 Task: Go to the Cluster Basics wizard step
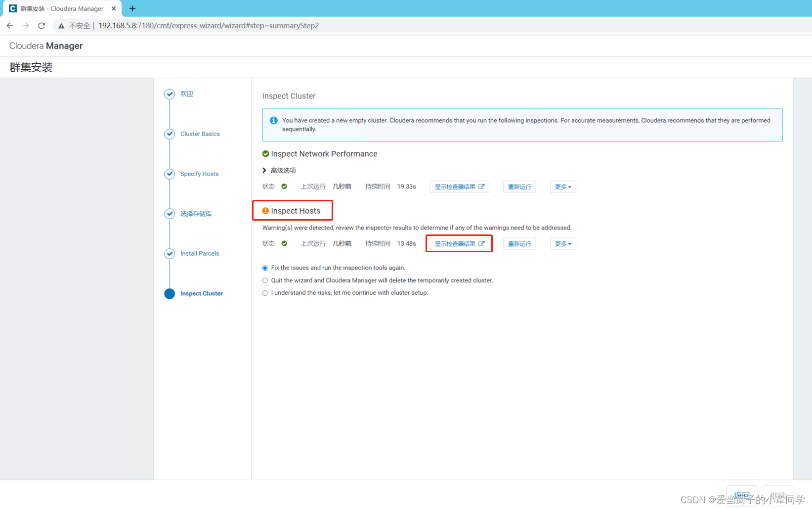[200, 134]
